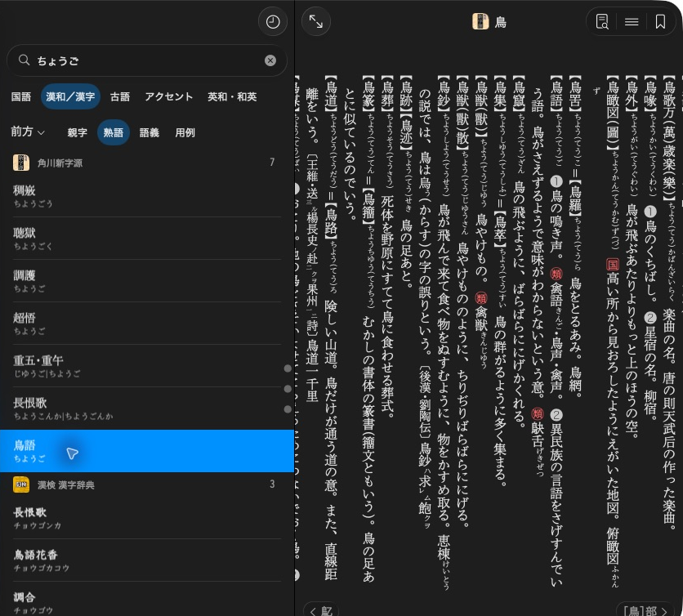
Task: Click the red 国 label in 鳥瞰図 entry
Action: (613, 264)
